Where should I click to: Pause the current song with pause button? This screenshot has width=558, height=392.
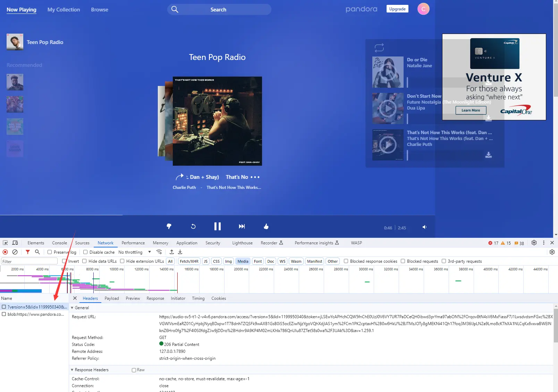click(218, 226)
